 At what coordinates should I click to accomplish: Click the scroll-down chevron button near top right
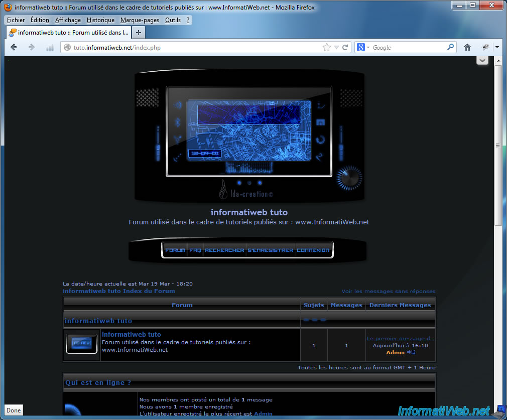482,60
